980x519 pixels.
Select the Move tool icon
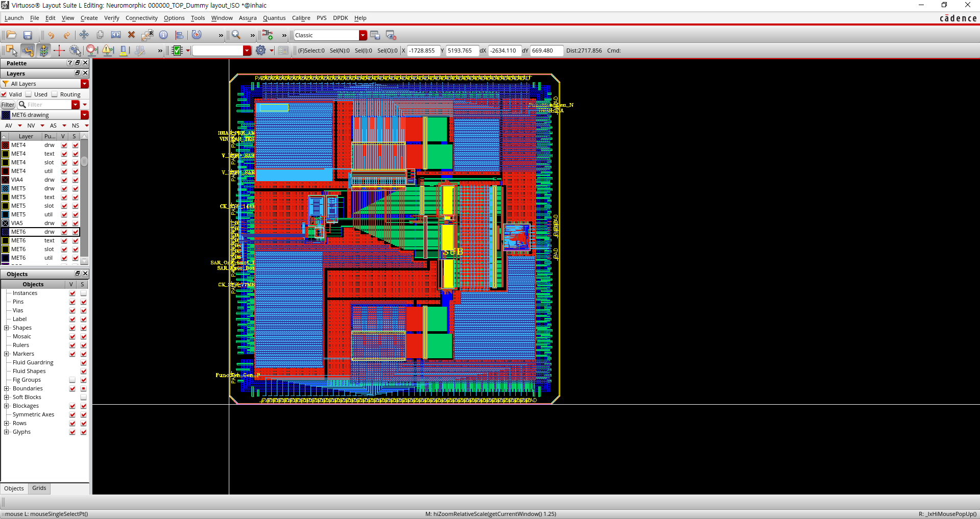coord(84,35)
